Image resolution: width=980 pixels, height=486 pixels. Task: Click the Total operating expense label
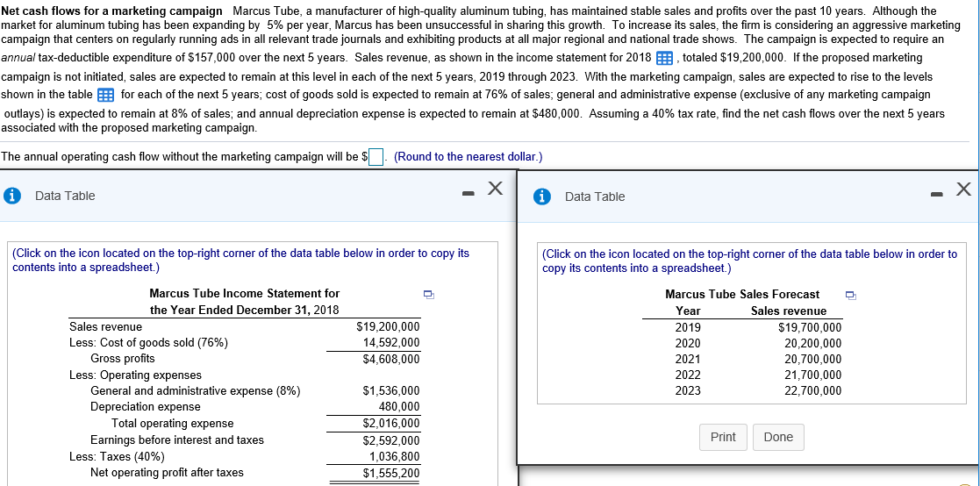tap(173, 424)
